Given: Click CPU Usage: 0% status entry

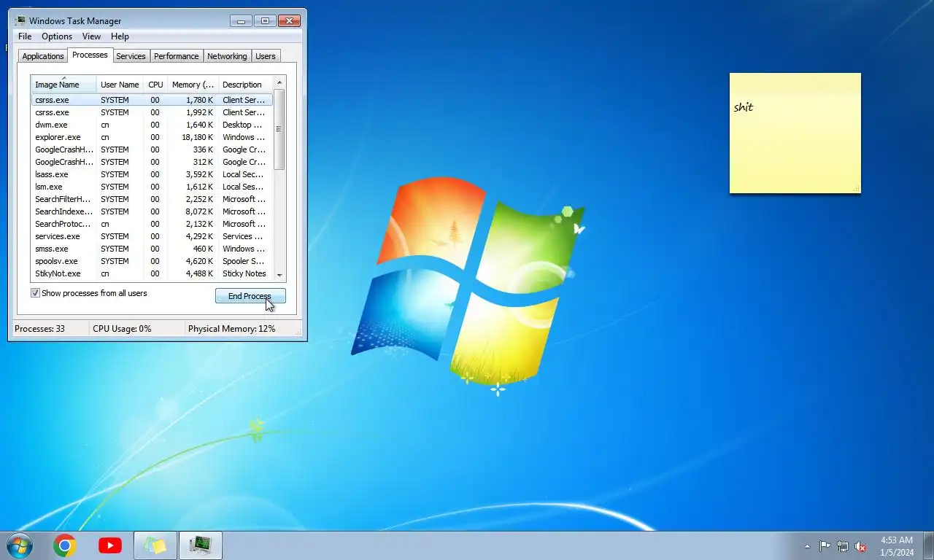Looking at the screenshot, I should (122, 329).
